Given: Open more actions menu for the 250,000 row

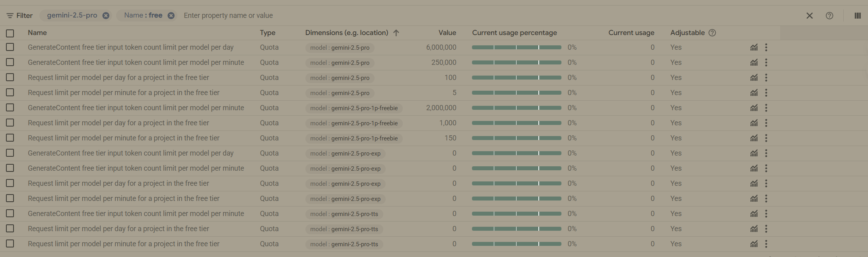Looking at the screenshot, I should pyautogui.click(x=766, y=62).
